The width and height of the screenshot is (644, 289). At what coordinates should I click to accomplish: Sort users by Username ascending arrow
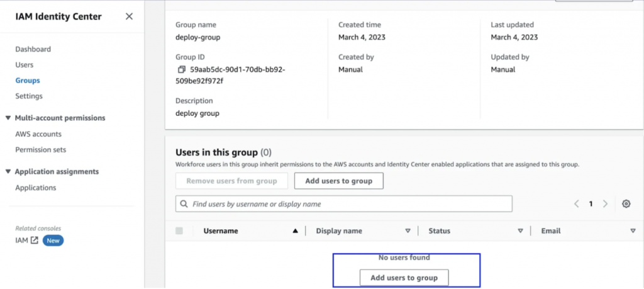point(295,231)
